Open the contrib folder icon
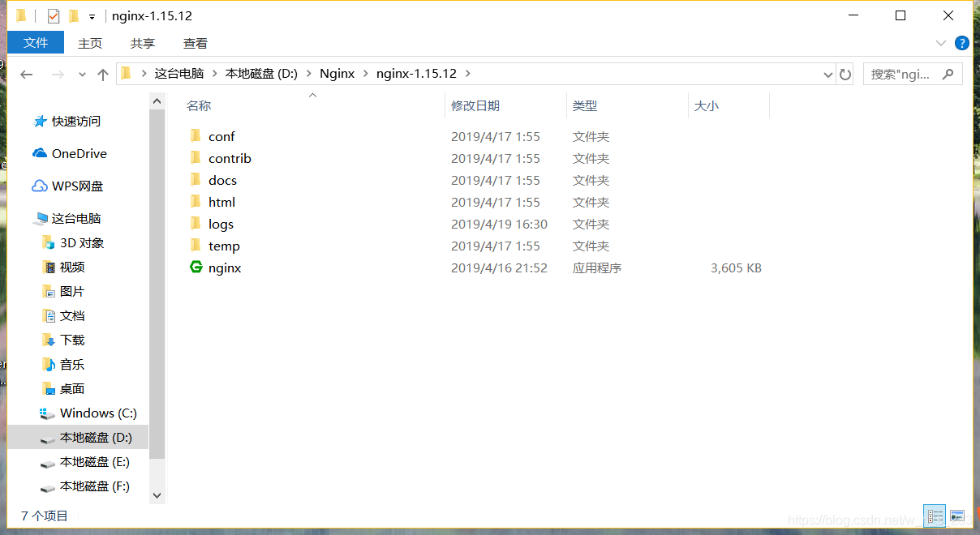 click(x=195, y=158)
